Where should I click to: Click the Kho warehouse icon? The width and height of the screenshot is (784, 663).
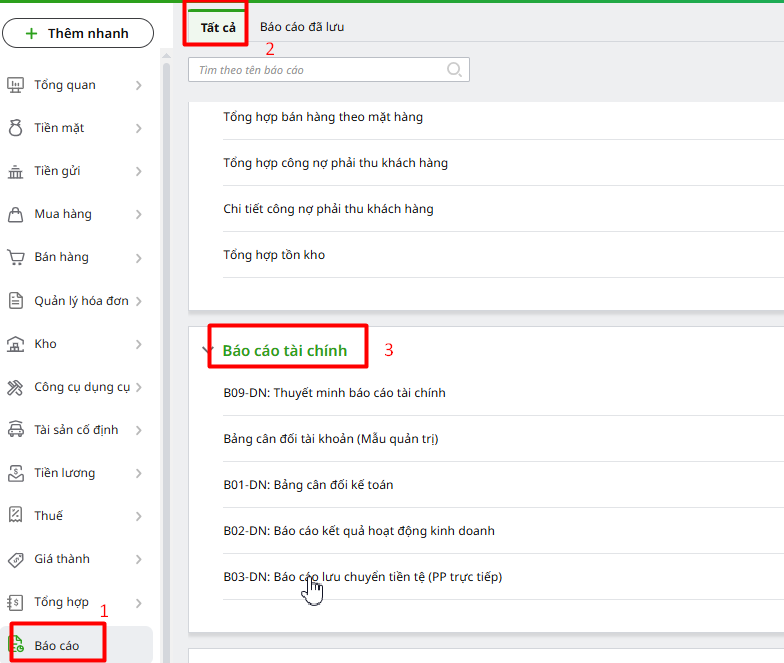(16, 344)
